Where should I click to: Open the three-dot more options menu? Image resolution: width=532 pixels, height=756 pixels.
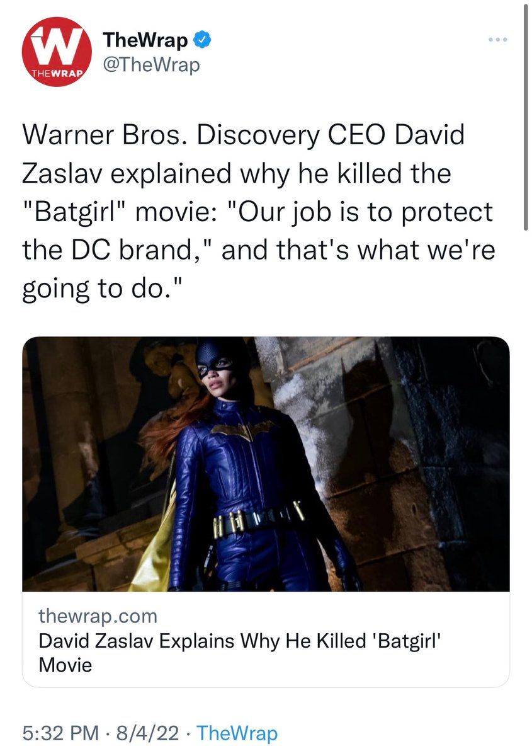pos(498,40)
